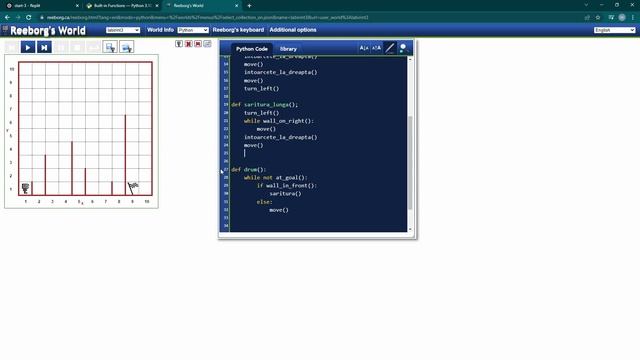Open the Python programming language dropdown

coord(193,30)
